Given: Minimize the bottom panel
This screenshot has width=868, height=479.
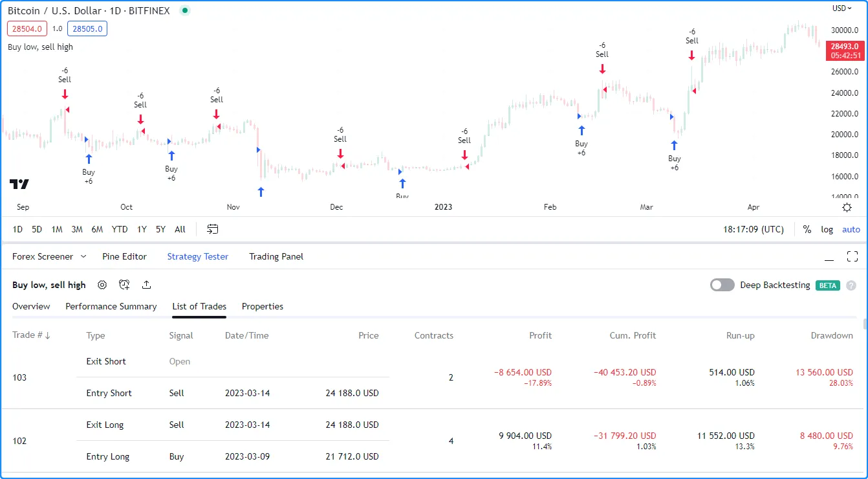Looking at the screenshot, I should (x=829, y=257).
